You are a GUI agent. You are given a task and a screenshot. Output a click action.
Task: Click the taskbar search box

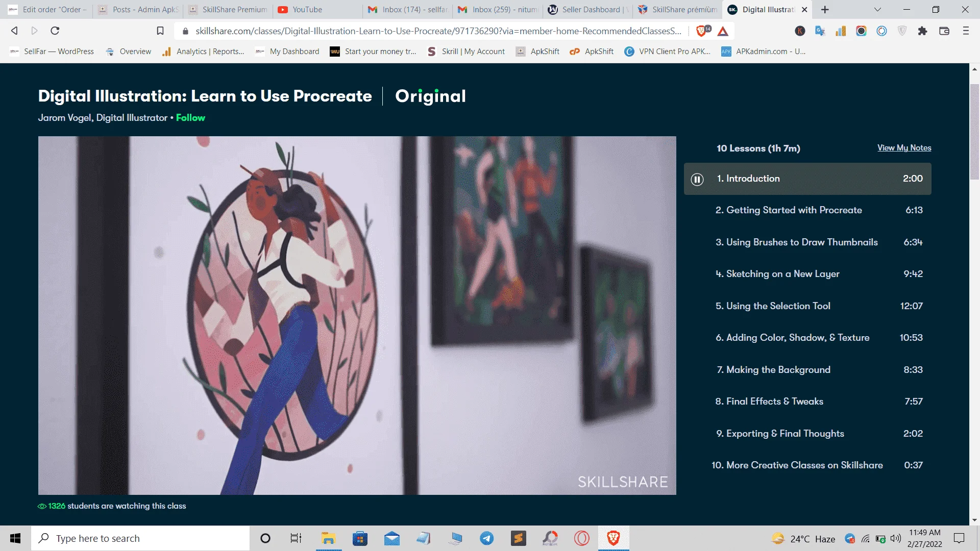pos(140,538)
